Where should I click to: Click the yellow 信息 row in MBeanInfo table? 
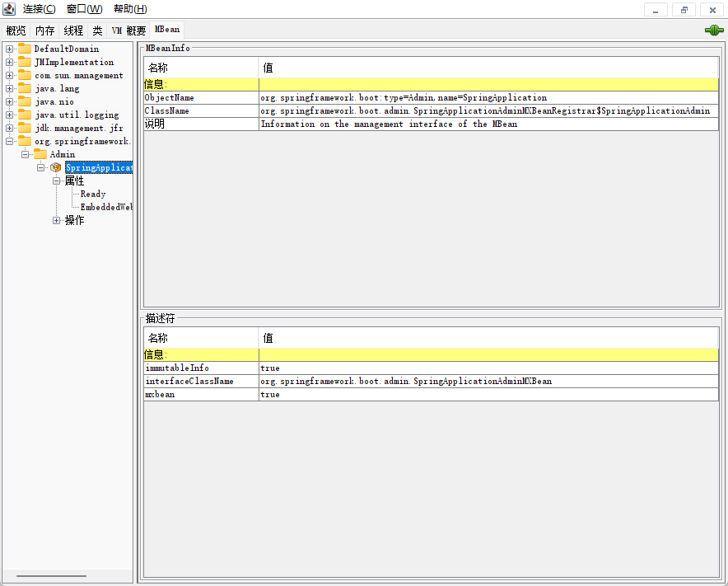(431, 85)
